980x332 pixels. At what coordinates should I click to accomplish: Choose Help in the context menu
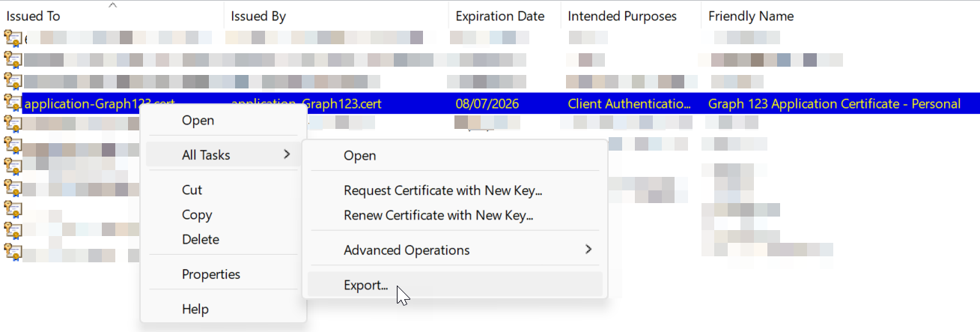224,308
